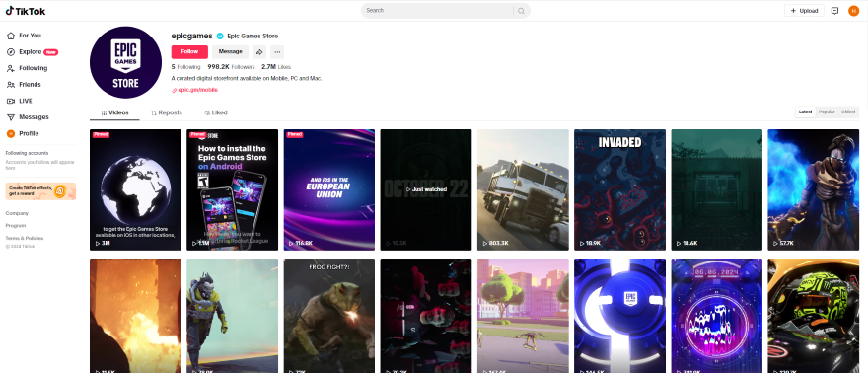Expand the Terms & Policies section
The width and height of the screenshot is (868, 373).
pos(25,238)
